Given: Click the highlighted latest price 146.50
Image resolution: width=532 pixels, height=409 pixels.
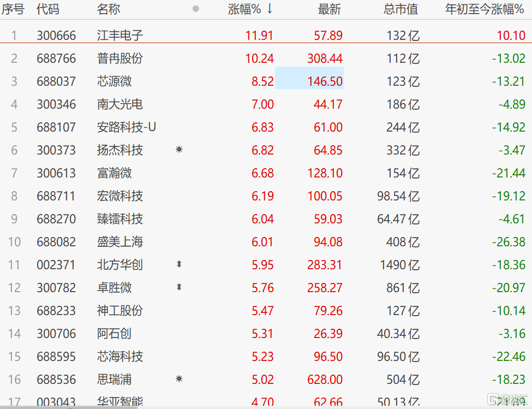Looking at the screenshot, I should [325, 81].
